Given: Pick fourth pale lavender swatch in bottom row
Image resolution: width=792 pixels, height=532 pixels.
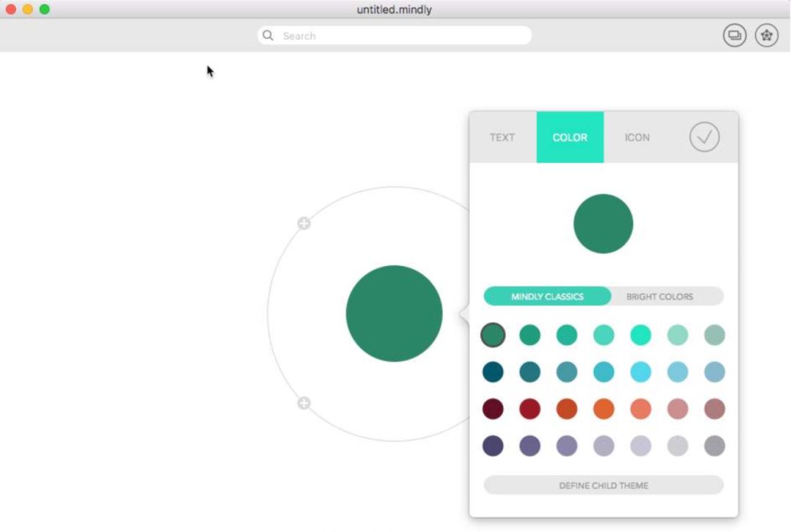Looking at the screenshot, I should [604, 446].
